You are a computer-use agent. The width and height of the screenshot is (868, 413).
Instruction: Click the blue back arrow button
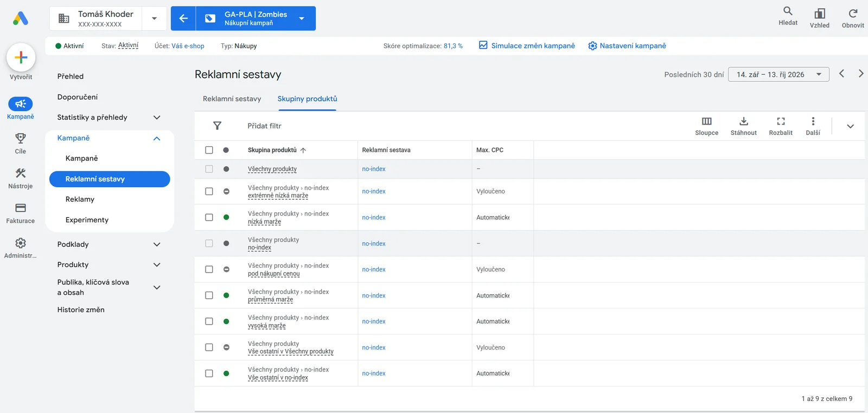[x=183, y=18]
